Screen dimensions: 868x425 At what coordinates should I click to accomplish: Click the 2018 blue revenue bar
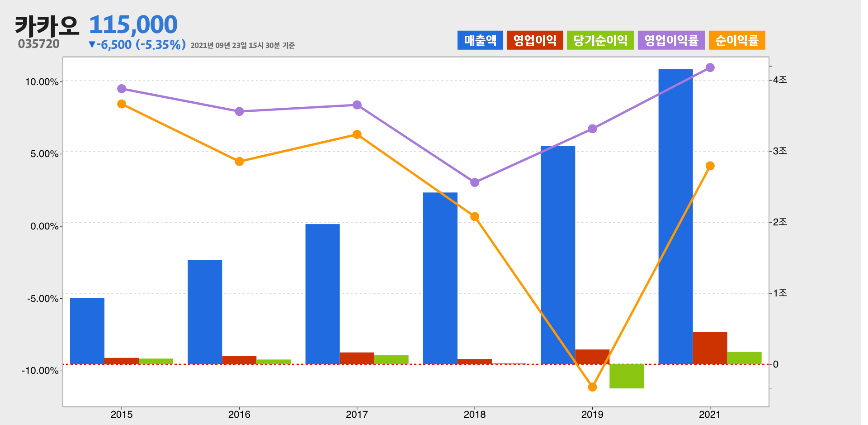pyautogui.click(x=440, y=278)
